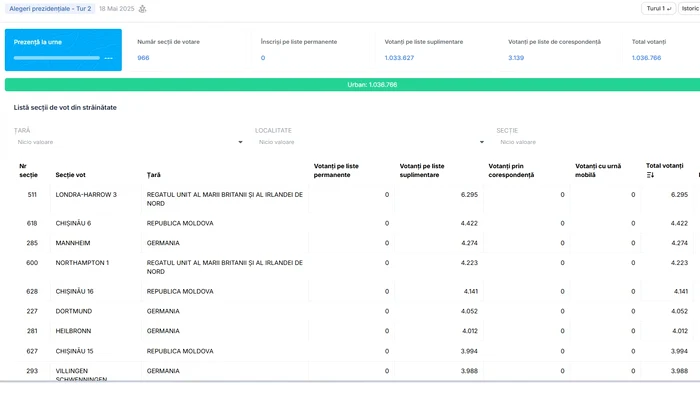The width and height of the screenshot is (700, 409).
Task: Click the 3.988 total for Villingen Schwenningen
Action: [679, 371]
